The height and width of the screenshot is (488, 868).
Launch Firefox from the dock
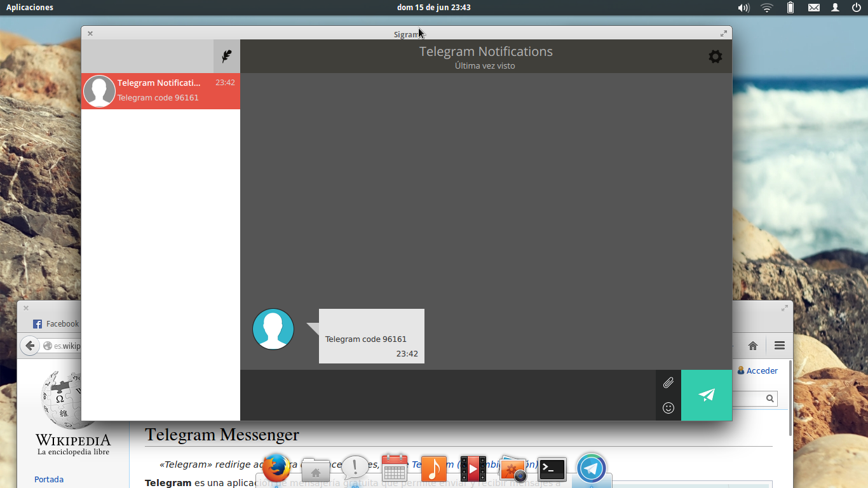(276, 469)
